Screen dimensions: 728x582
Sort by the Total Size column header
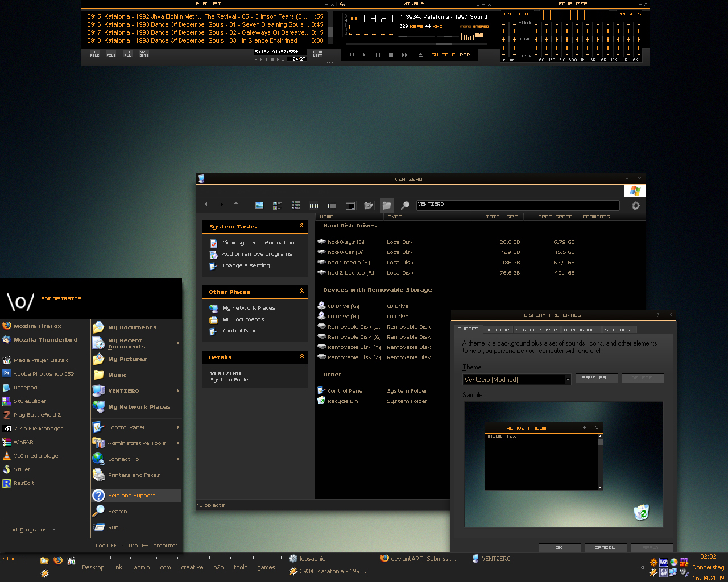coord(502,217)
